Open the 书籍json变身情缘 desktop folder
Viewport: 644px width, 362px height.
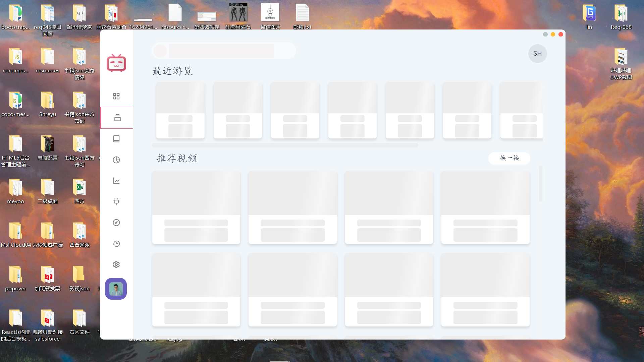point(79,64)
